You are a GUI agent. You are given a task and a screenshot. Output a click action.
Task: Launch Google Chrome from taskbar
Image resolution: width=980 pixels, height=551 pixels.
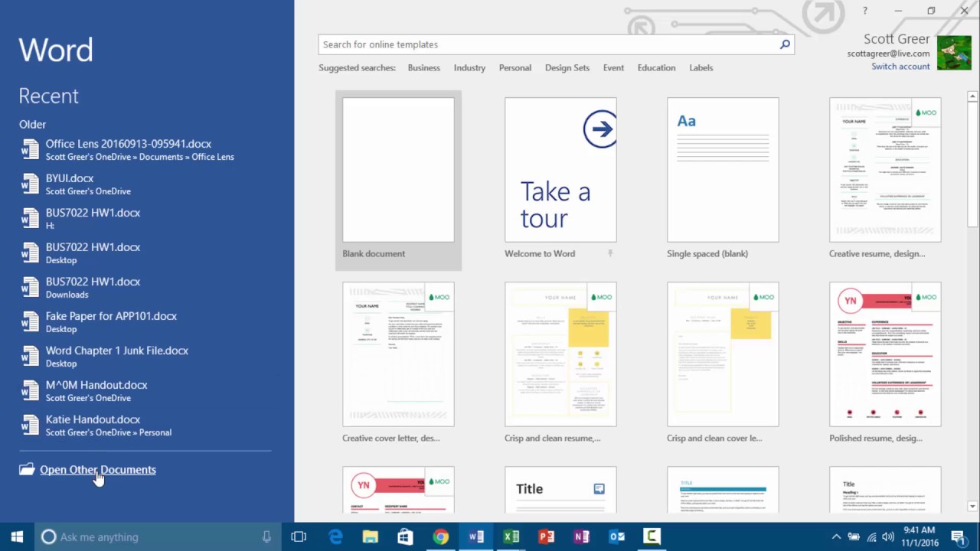pos(441,536)
